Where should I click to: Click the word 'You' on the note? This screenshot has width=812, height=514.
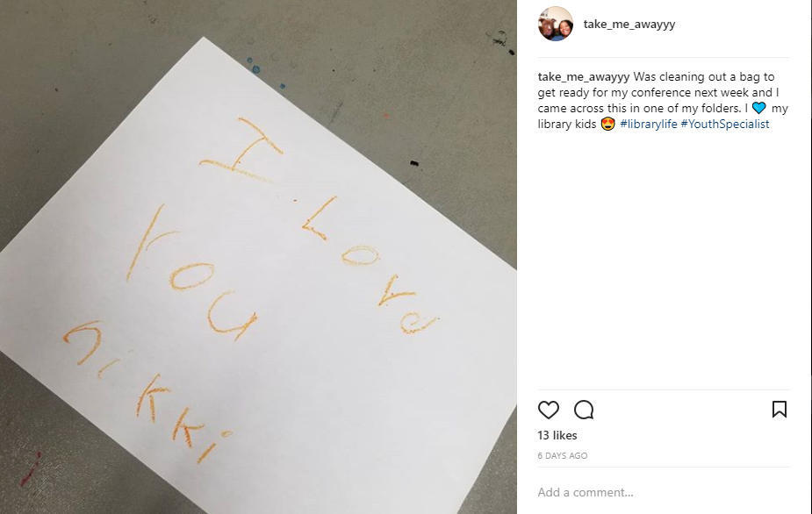(x=191, y=273)
